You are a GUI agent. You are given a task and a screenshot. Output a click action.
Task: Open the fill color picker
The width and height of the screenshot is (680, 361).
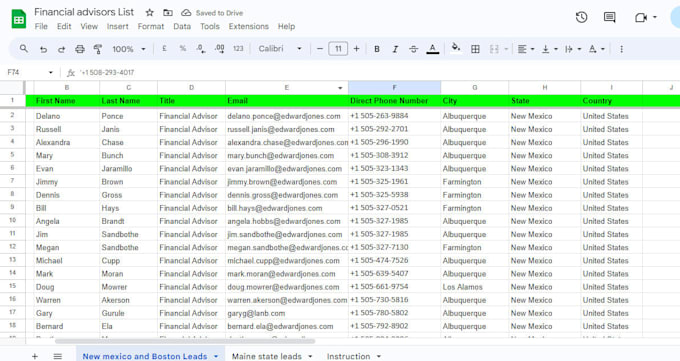(456, 48)
